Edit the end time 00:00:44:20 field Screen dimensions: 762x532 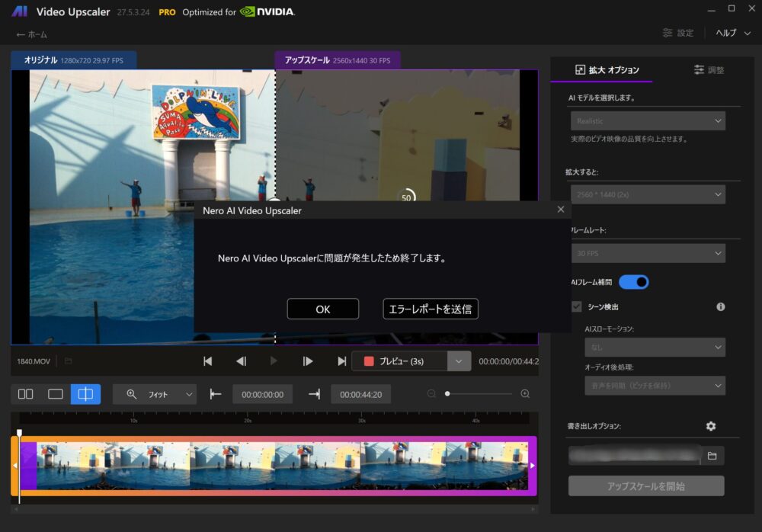click(x=360, y=394)
